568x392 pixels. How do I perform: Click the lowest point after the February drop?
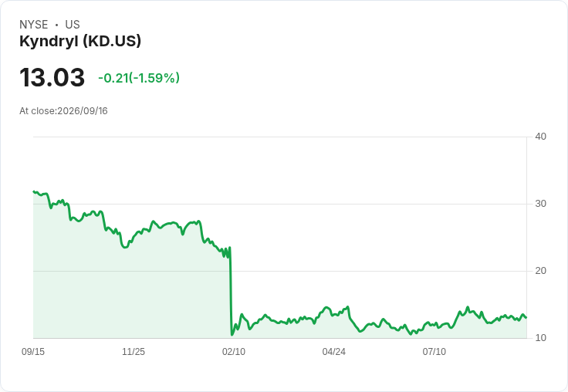tap(232, 335)
